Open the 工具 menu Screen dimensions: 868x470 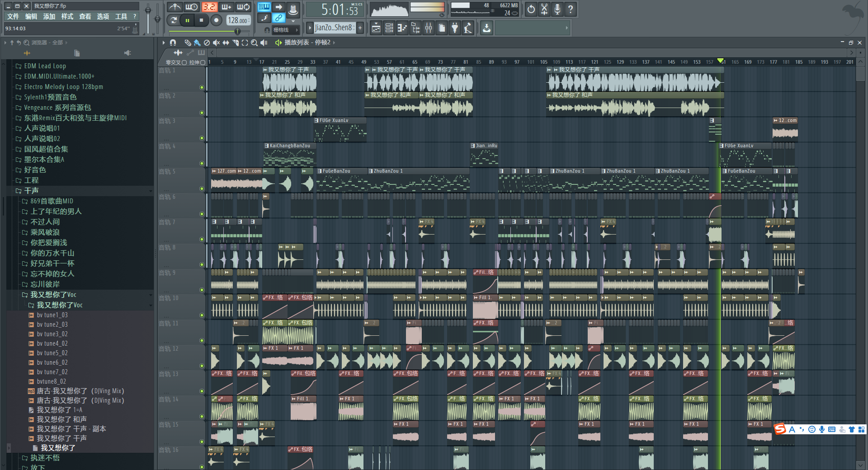click(x=121, y=17)
